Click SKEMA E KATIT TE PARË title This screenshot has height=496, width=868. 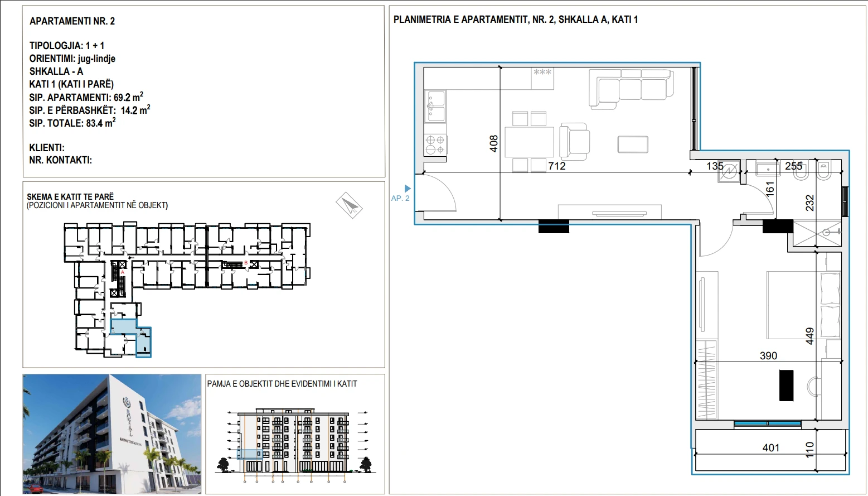point(70,196)
